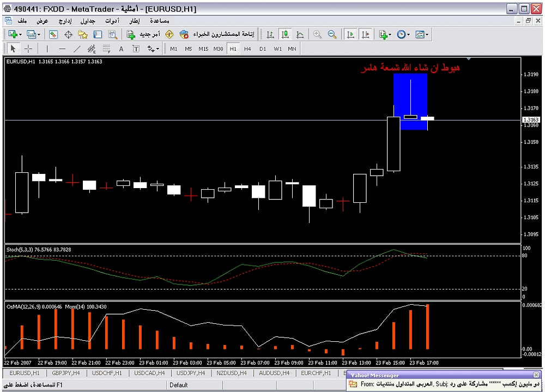Toggle the Chart Shift button
Screen dimensions: 545x392
(x=365, y=34)
